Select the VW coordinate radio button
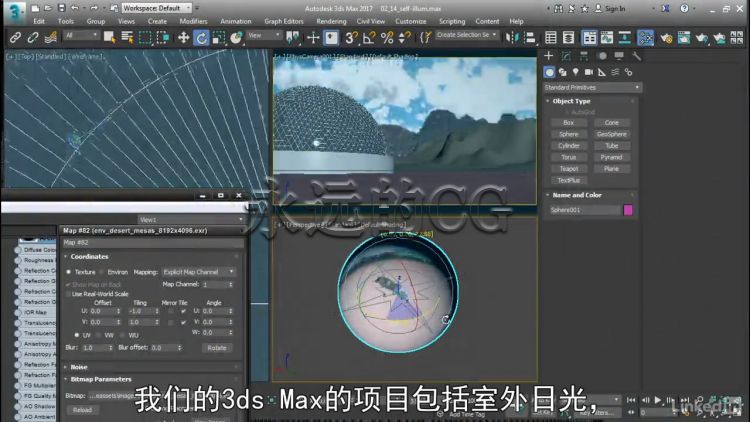750x422 pixels. 99,335
